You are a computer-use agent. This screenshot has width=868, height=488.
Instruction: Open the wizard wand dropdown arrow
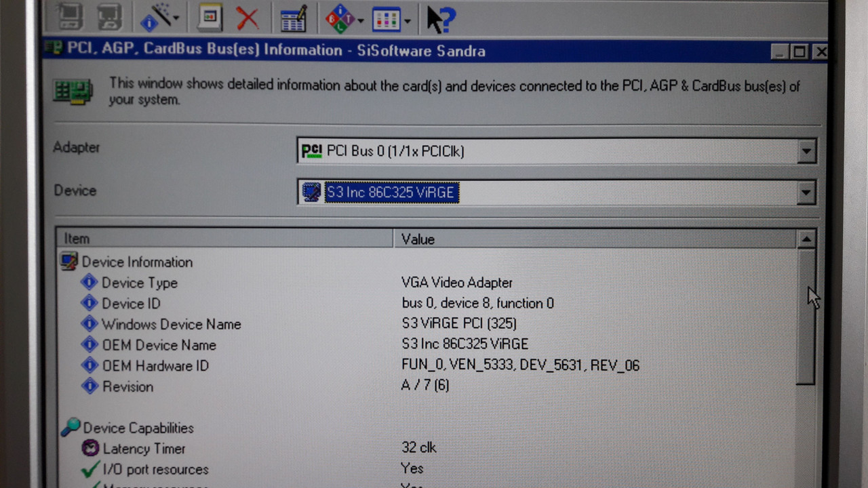coord(176,19)
